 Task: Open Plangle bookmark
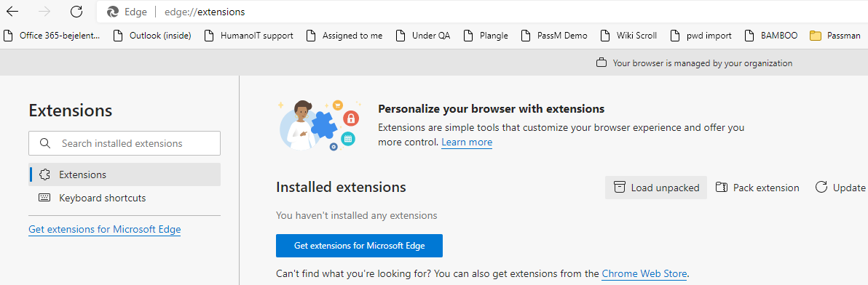(486, 36)
